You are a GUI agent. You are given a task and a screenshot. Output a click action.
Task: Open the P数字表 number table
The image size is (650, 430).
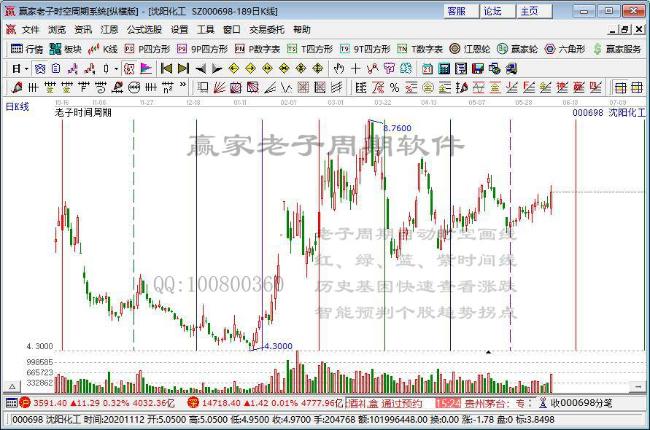(x=257, y=49)
